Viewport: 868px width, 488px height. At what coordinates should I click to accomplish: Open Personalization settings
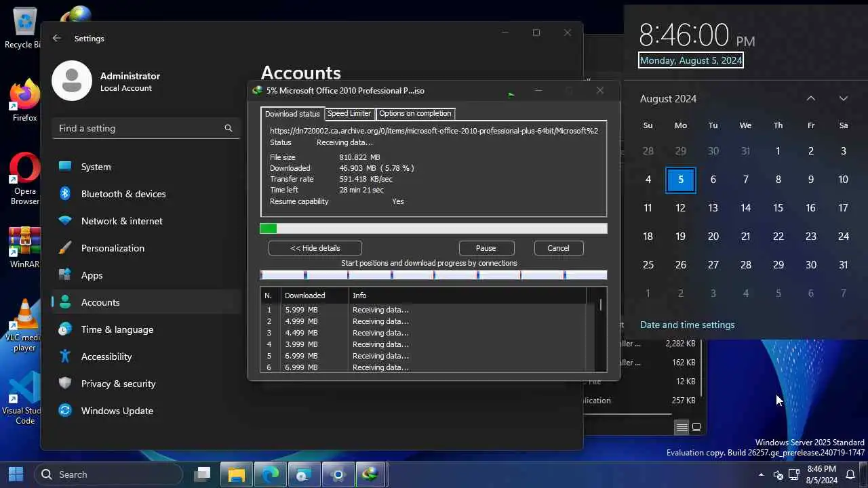pos(146,248)
